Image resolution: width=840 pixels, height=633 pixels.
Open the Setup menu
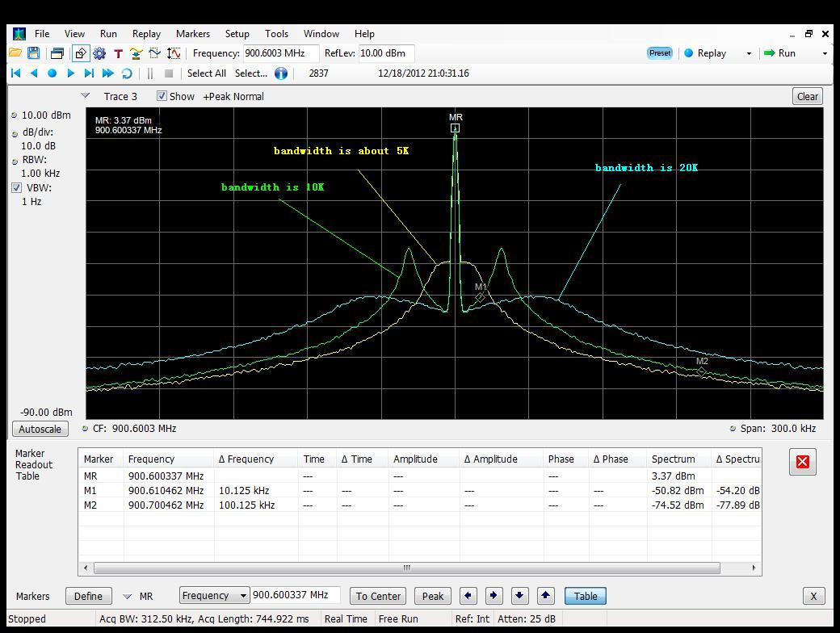pos(237,34)
